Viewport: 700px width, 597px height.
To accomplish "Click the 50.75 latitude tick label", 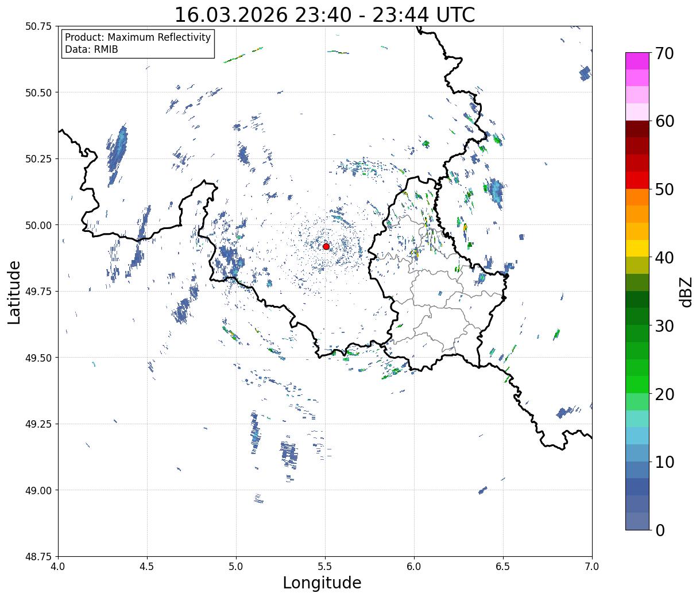I will point(38,26).
